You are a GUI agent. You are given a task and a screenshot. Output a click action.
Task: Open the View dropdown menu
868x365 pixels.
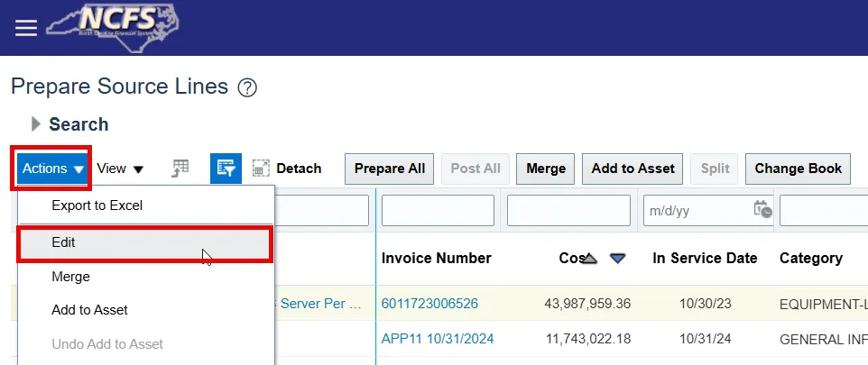(x=120, y=169)
